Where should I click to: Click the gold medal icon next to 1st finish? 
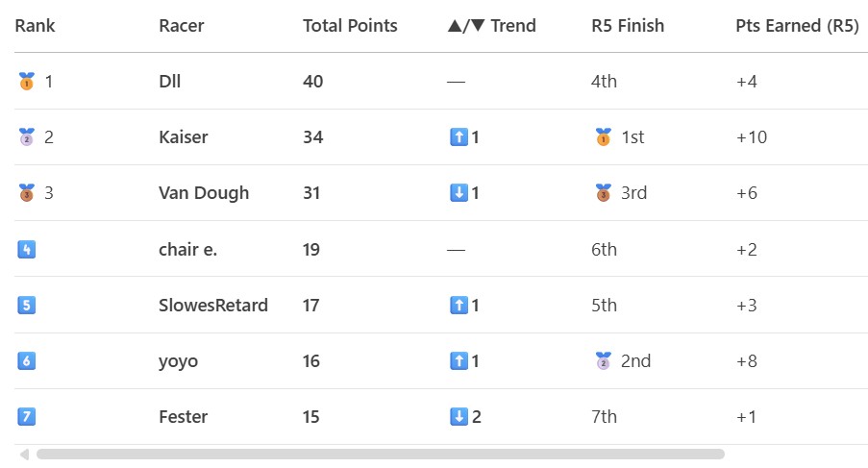[x=604, y=136]
